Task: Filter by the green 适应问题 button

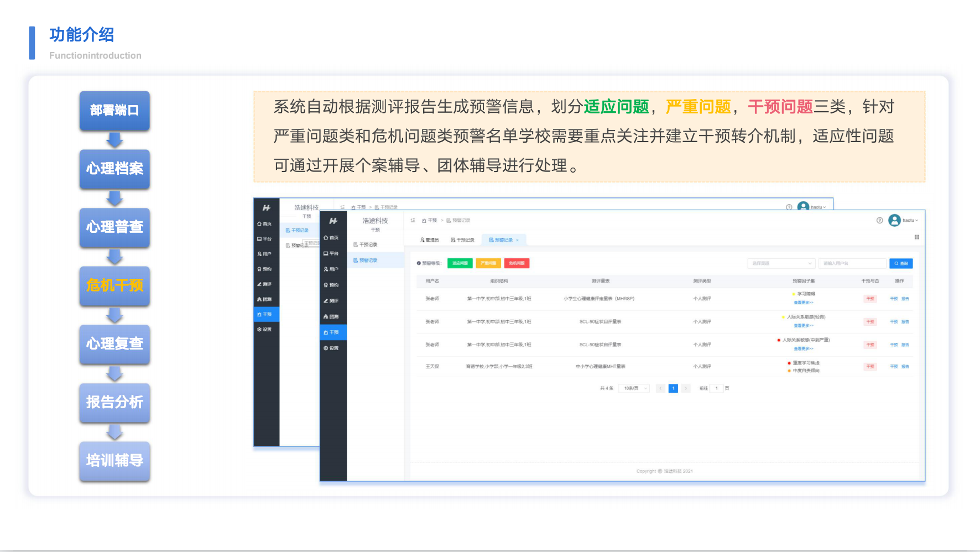Action: (x=460, y=263)
